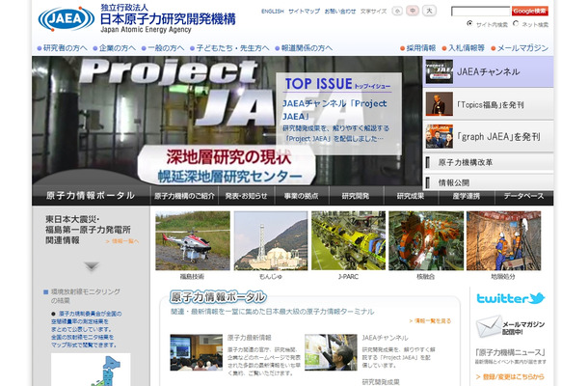Open データベース nav tab
This screenshot has width=588, height=386.
523,196
